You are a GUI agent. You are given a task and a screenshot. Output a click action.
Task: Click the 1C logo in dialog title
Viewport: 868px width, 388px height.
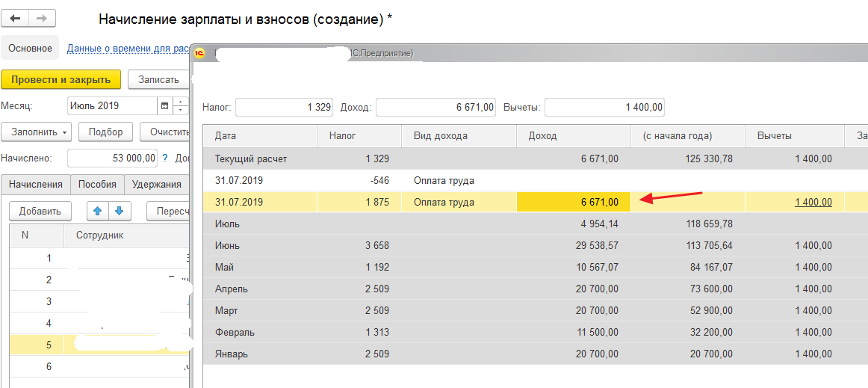(x=200, y=53)
